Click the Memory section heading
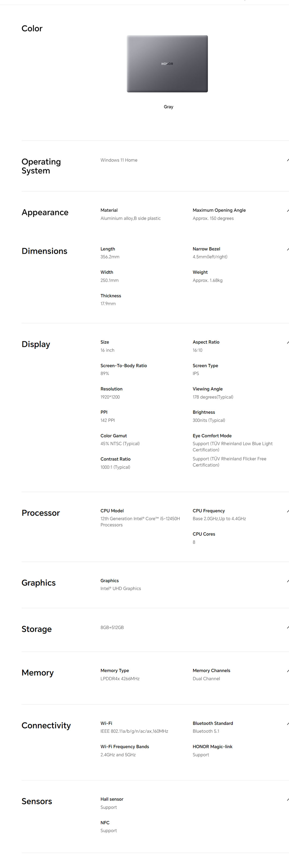Image resolution: width=289 pixels, height=868 pixels. click(x=38, y=672)
